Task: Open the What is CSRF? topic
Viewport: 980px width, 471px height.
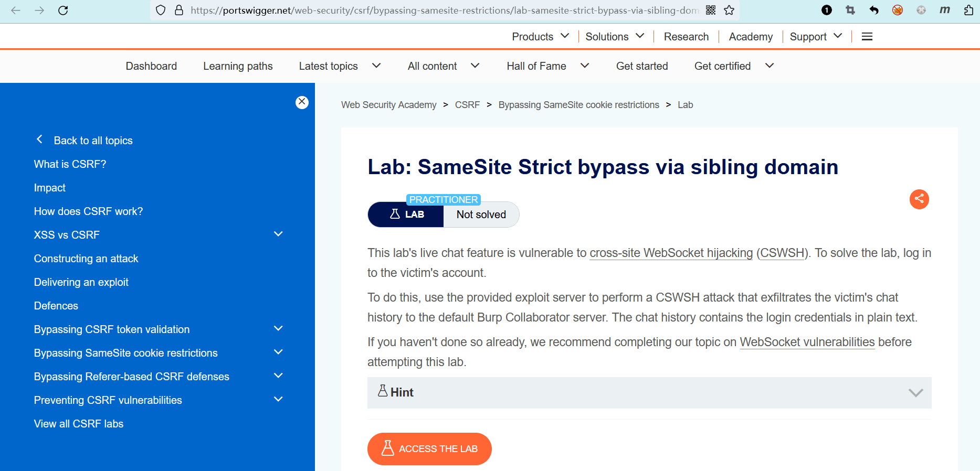Action: [70, 164]
